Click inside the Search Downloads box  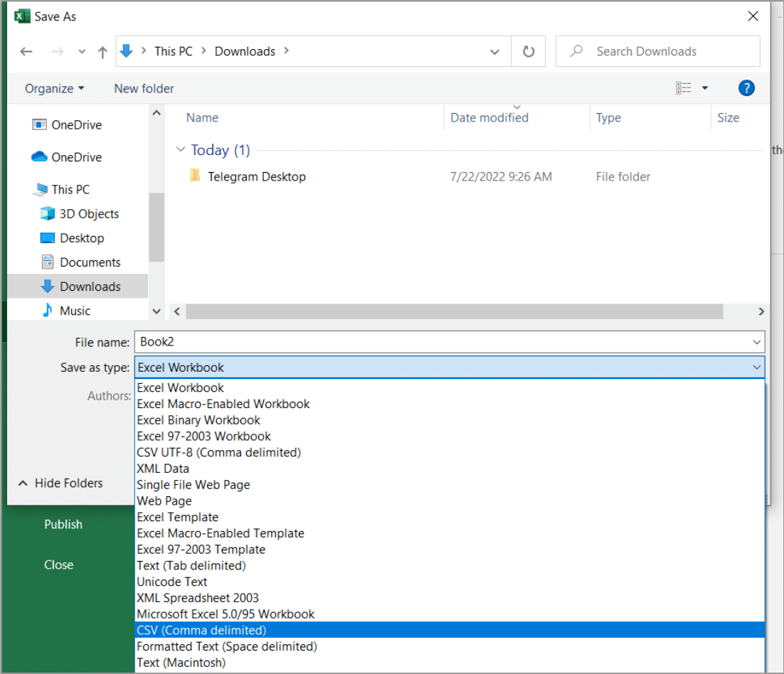click(655, 51)
